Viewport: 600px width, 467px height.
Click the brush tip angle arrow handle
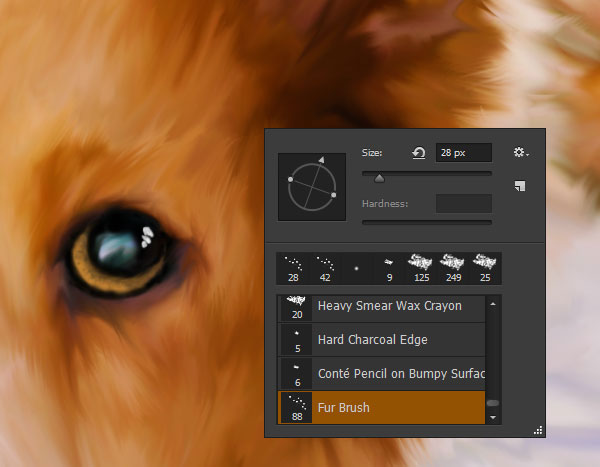click(322, 160)
